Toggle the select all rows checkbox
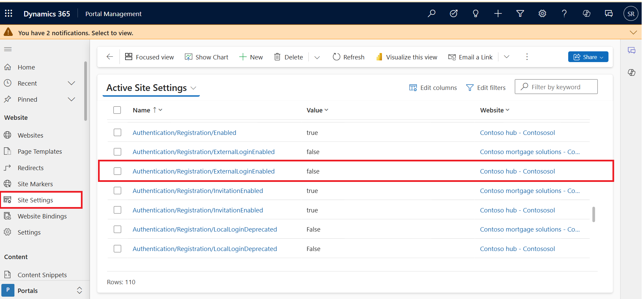The width and height of the screenshot is (644, 299). 117,110
